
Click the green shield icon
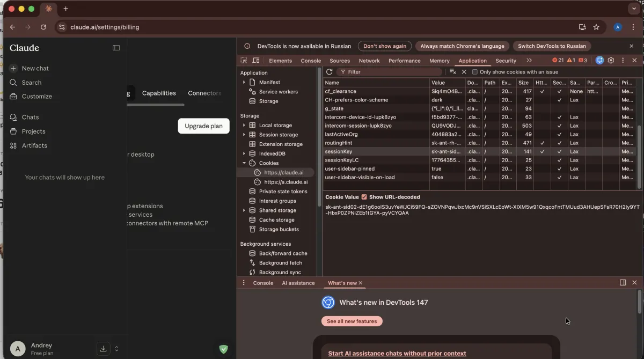[224, 349]
